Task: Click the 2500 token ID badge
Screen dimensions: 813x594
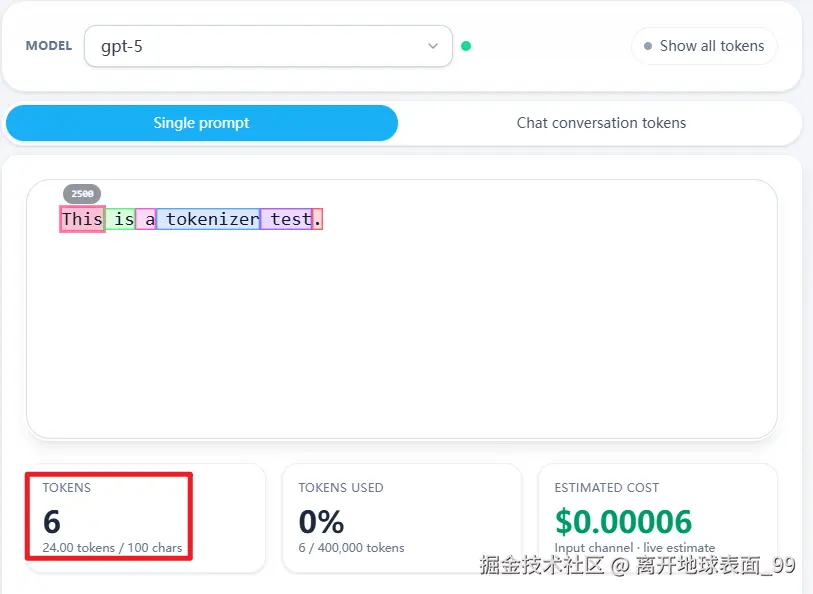Action: (82, 194)
